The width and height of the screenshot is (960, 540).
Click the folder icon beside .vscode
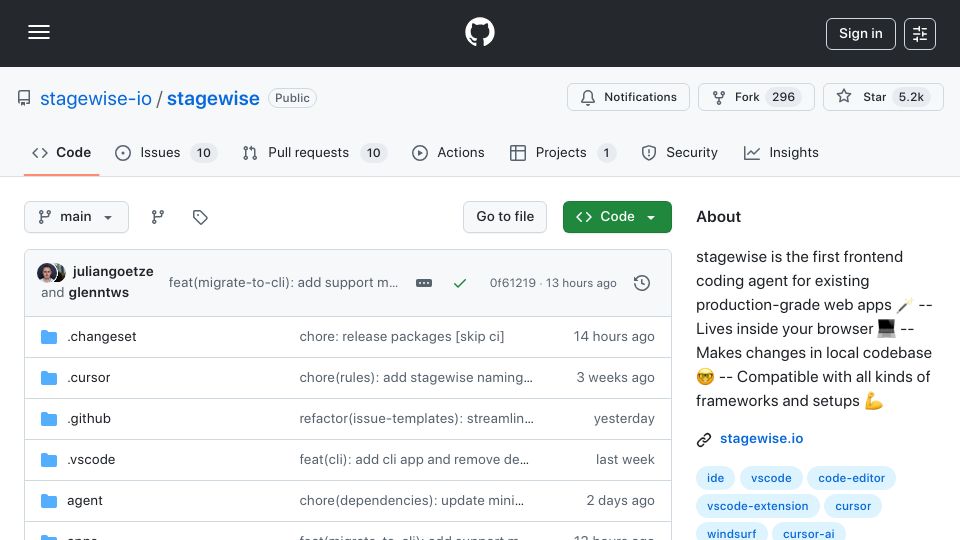point(49,460)
